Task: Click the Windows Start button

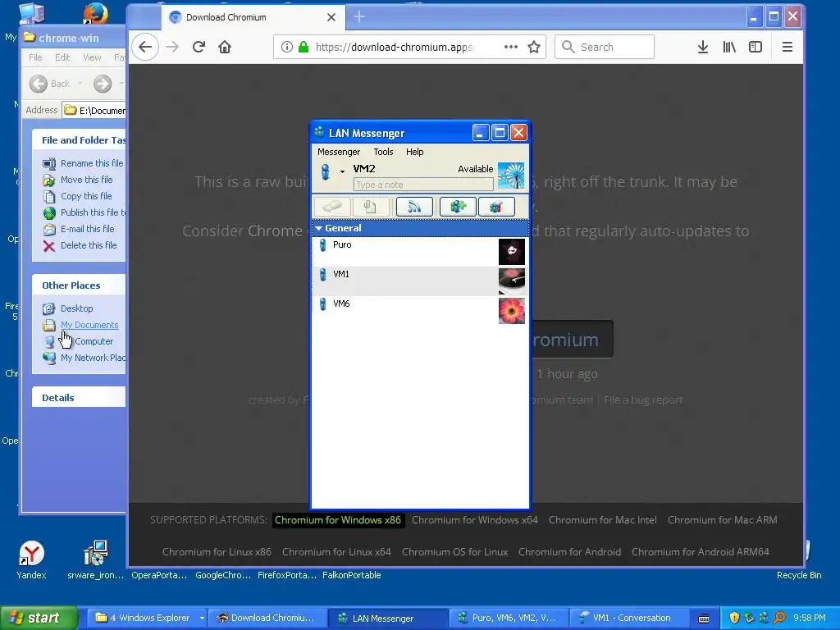Action: pyautogui.click(x=39, y=618)
